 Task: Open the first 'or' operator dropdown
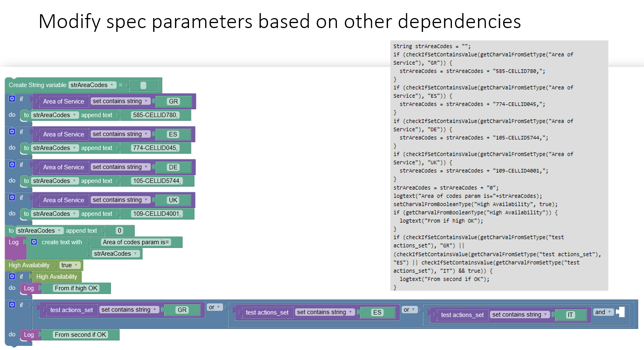[214, 307]
